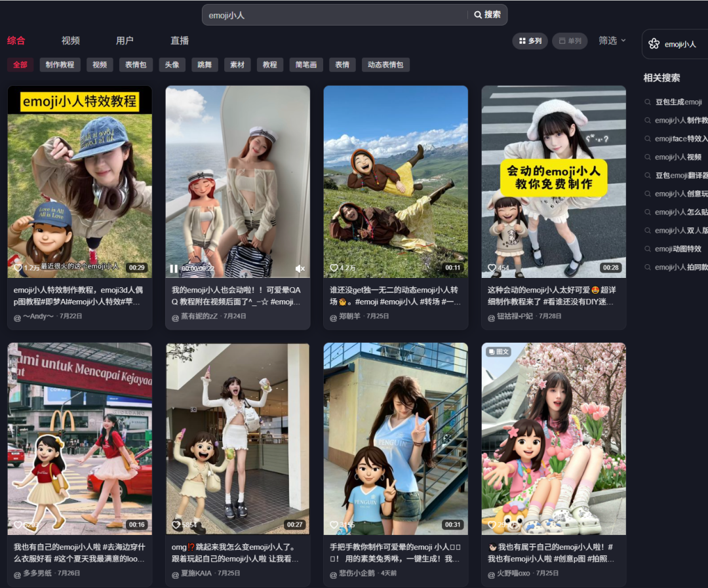The width and height of the screenshot is (708, 588).
Task: Switch to 单列 single-column view
Action: tap(570, 41)
